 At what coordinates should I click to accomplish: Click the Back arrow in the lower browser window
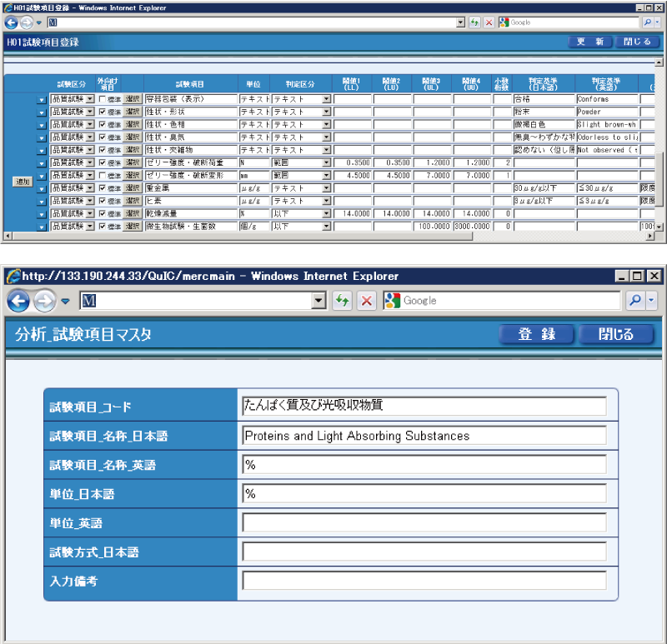[18, 301]
